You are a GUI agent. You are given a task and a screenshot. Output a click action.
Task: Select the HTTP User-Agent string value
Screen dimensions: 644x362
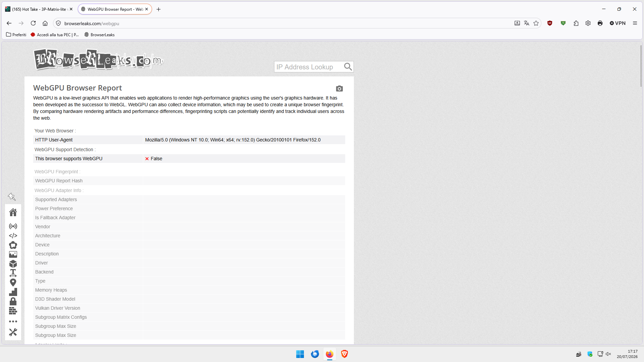(233, 140)
